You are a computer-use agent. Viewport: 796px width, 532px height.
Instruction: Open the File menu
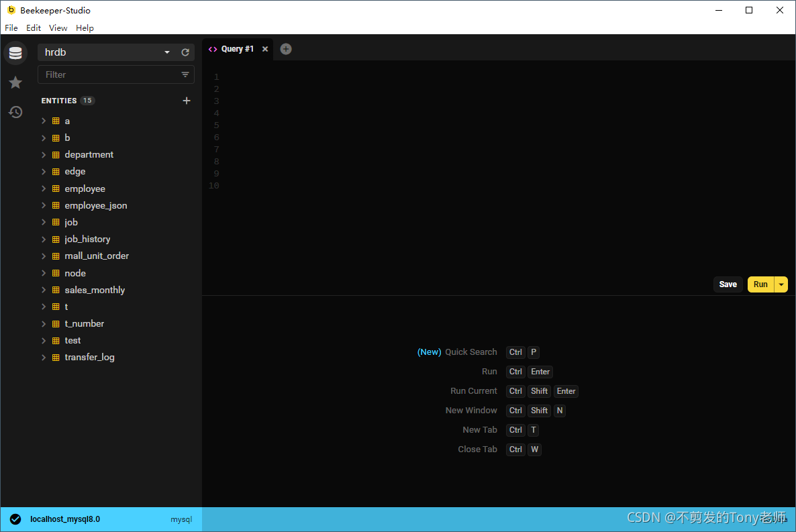[11, 28]
